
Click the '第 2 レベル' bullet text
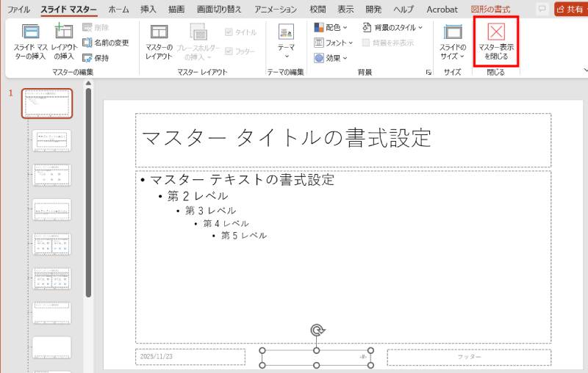point(198,196)
